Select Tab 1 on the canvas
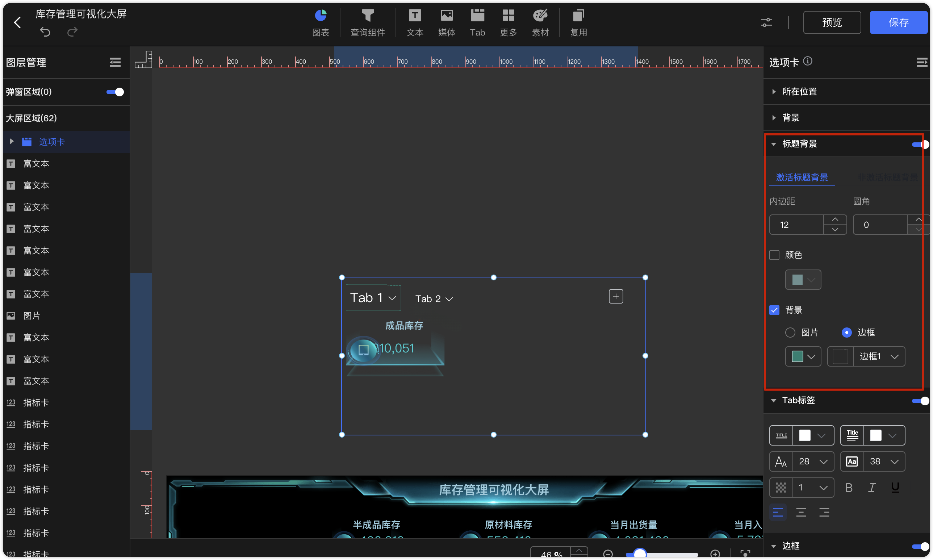The image size is (933, 560). 373,298
